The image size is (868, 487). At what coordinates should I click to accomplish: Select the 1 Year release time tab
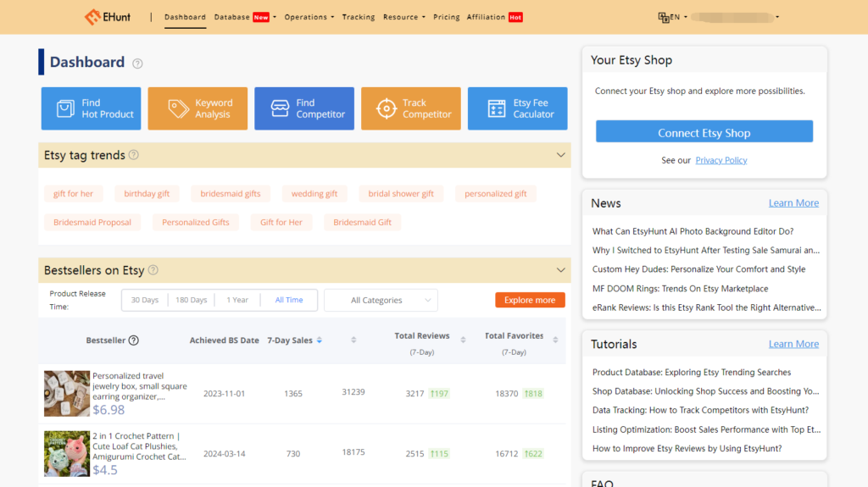(x=237, y=300)
